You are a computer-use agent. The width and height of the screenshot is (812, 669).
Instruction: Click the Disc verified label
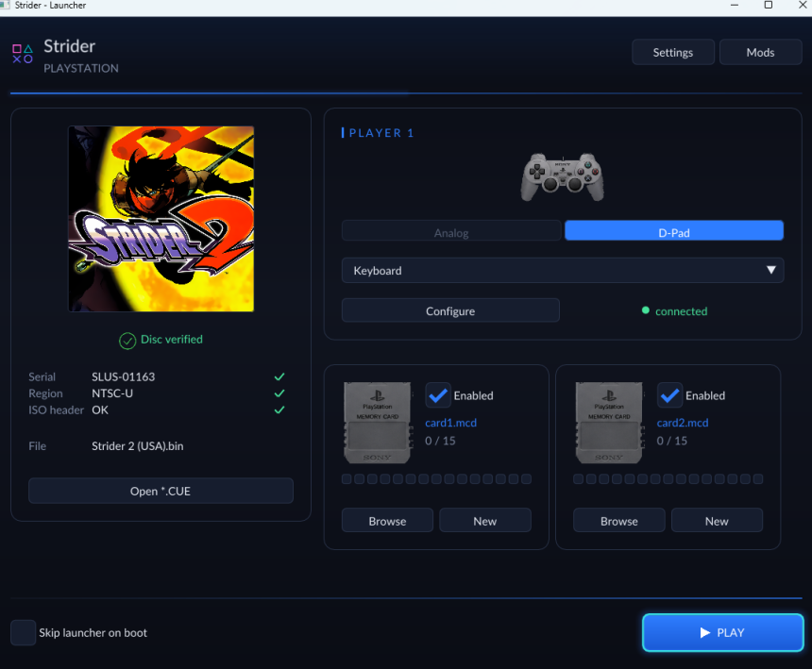(172, 340)
